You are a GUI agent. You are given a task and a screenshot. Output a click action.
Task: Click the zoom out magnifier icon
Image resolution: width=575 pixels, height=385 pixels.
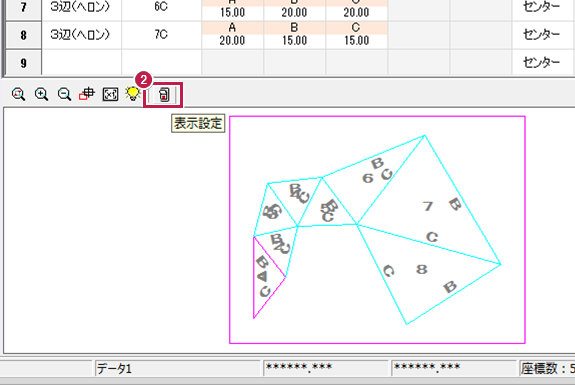pos(64,94)
